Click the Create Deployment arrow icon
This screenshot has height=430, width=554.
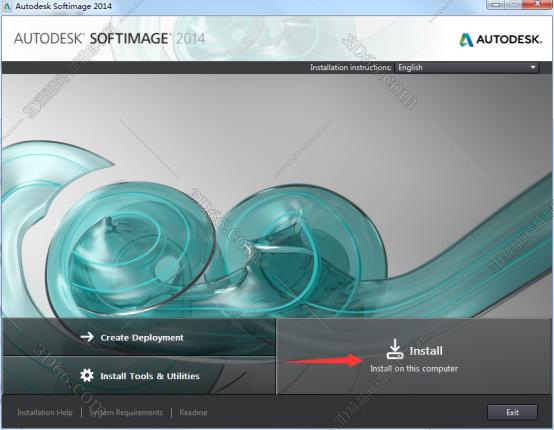(x=87, y=337)
